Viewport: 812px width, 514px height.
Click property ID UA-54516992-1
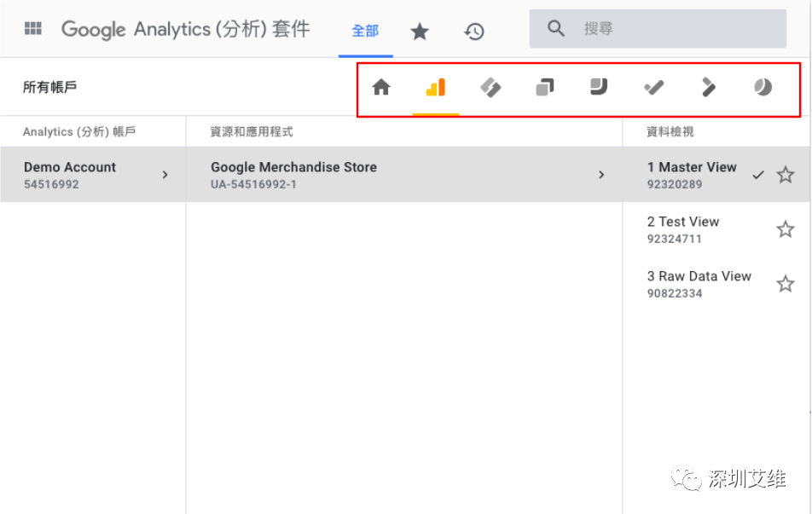click(x=253, y=184)
